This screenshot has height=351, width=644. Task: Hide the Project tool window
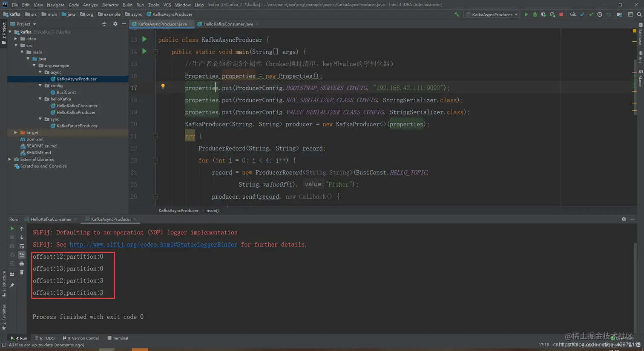pos(124,24)
